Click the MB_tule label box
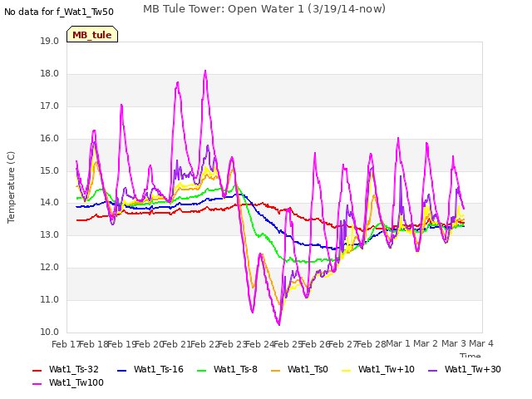This screenshot has height=399, width=532. [x=92, y=34]
